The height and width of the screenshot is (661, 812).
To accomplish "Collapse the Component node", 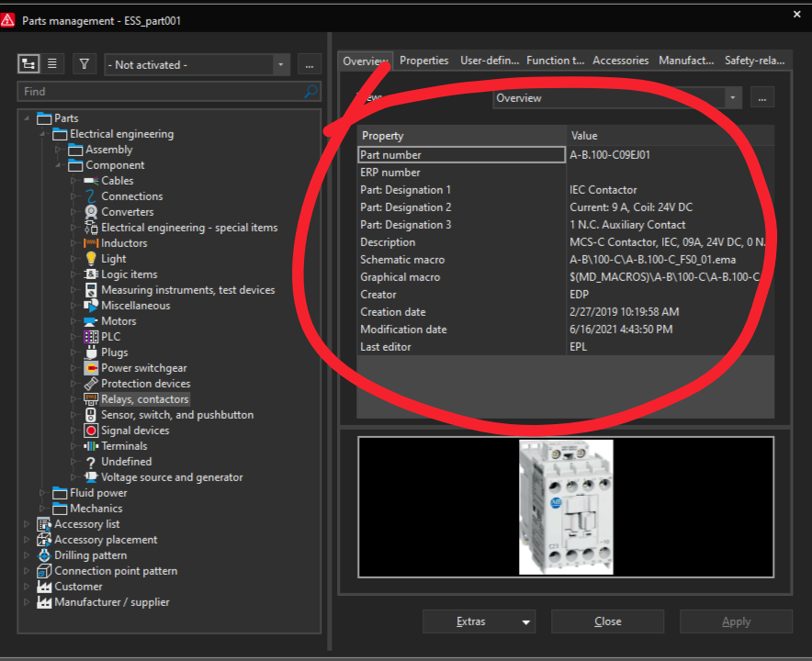I will click(x=58, y=165).
